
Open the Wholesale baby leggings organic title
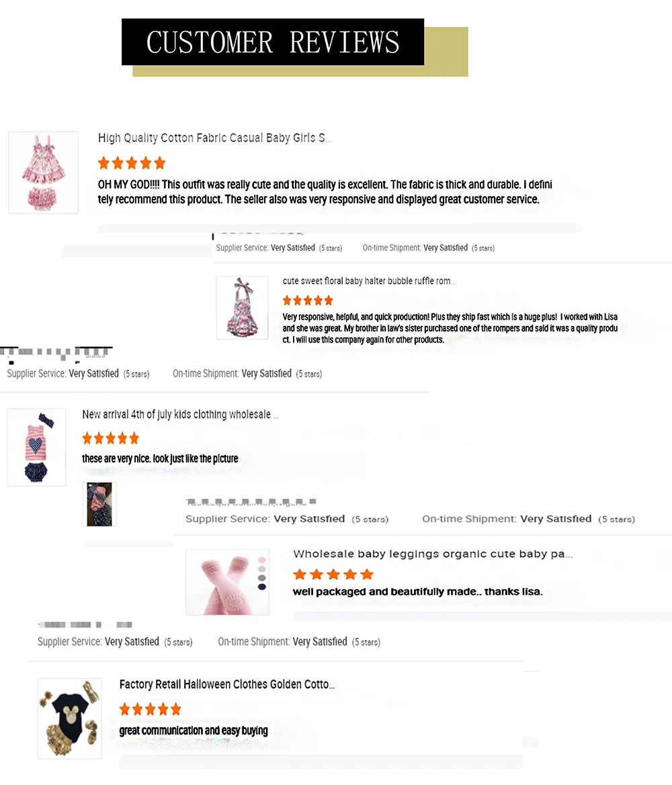(x=433, y=554)
